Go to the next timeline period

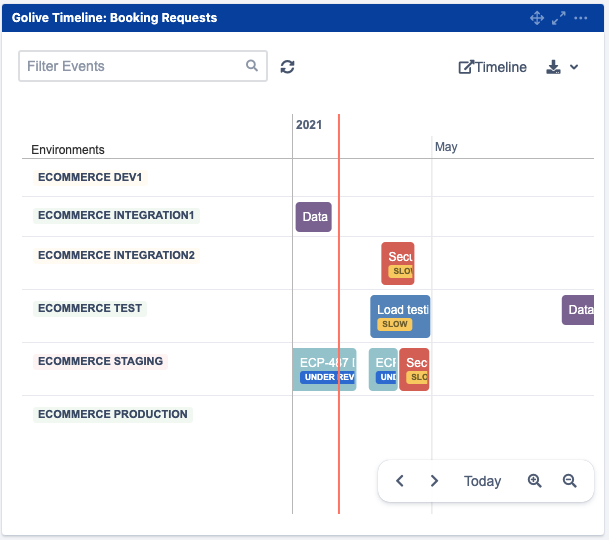tap(434, 481)
